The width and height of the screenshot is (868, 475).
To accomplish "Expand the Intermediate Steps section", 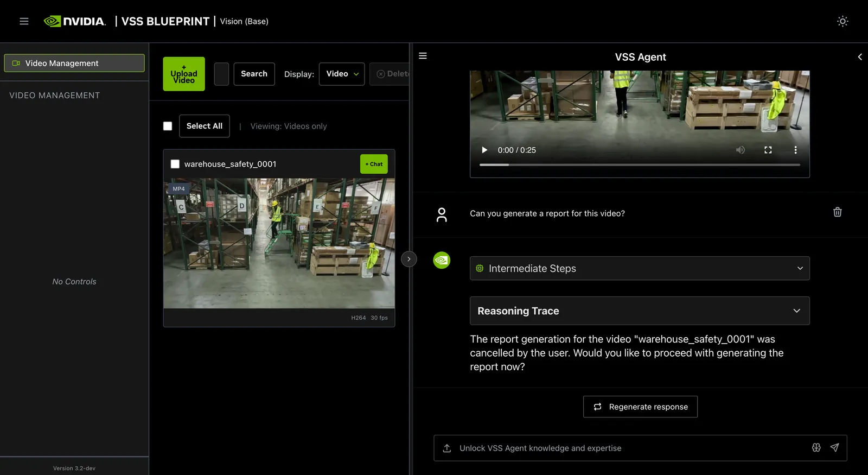I will click(x=640, y=268).
